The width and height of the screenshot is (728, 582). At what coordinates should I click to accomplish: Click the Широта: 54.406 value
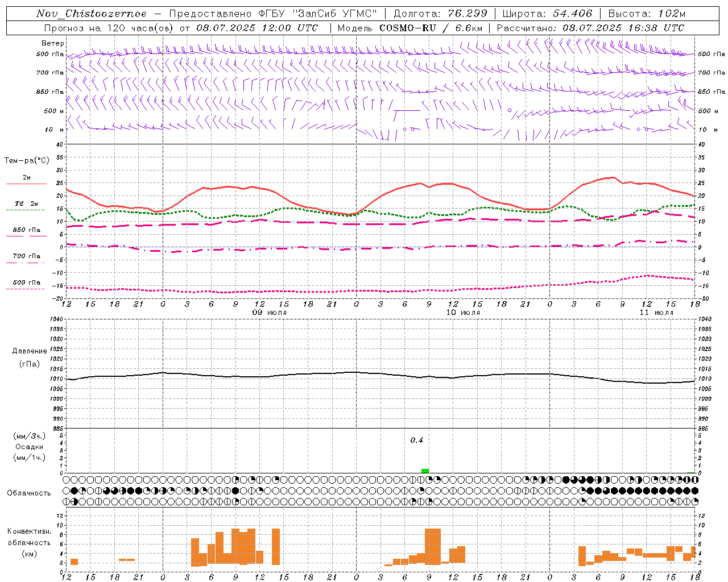547,14
